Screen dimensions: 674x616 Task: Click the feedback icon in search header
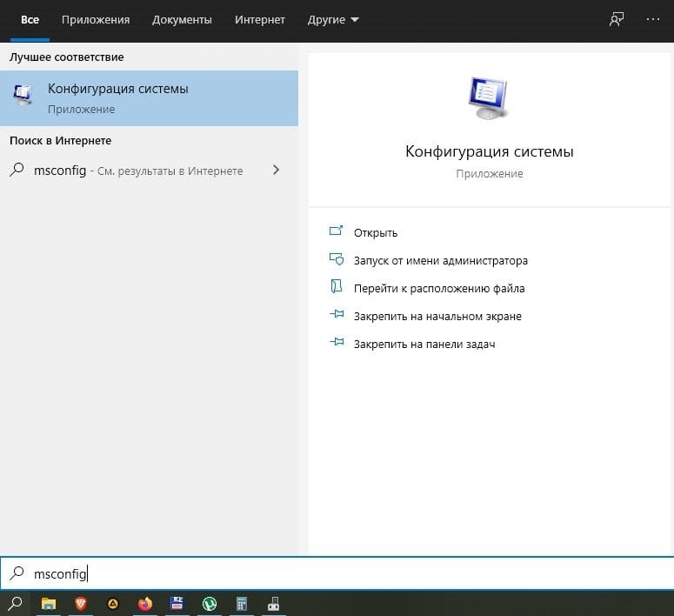tap(617, 19)
